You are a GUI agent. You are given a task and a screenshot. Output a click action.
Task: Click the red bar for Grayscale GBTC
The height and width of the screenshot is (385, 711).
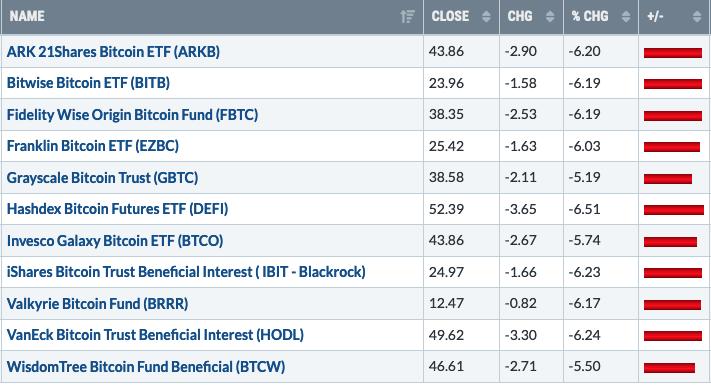pos(668,179)
